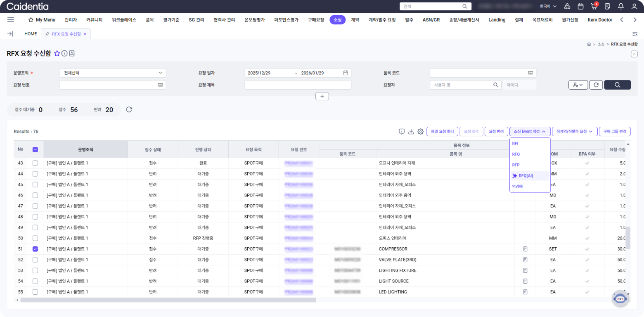Open the 운영조직 전체선택 dropdown

(113, 73)
